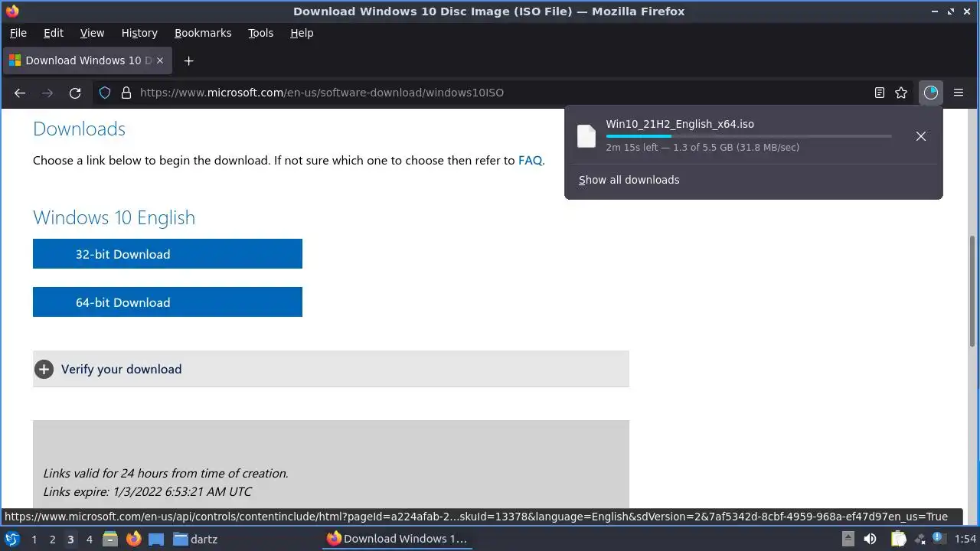Open the file manager taskbar launcher
The width and height of the screenshot is (980, 551).
click(x=110, y=539)
